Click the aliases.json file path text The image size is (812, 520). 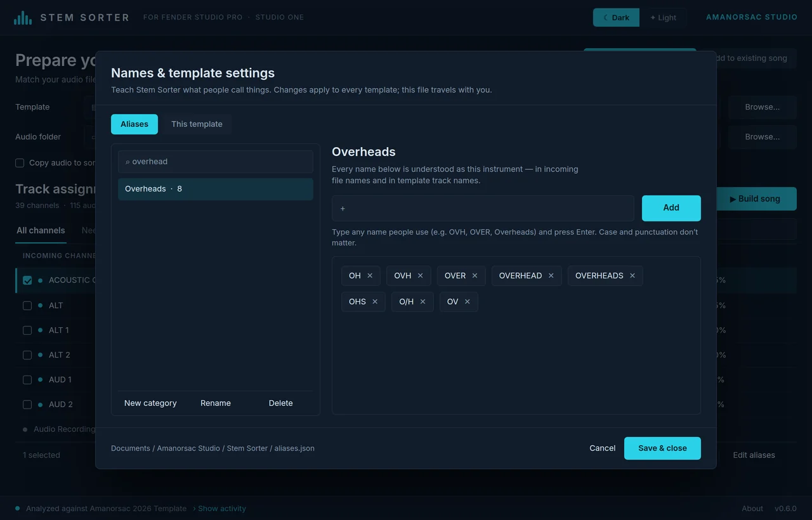click(213, 448)
